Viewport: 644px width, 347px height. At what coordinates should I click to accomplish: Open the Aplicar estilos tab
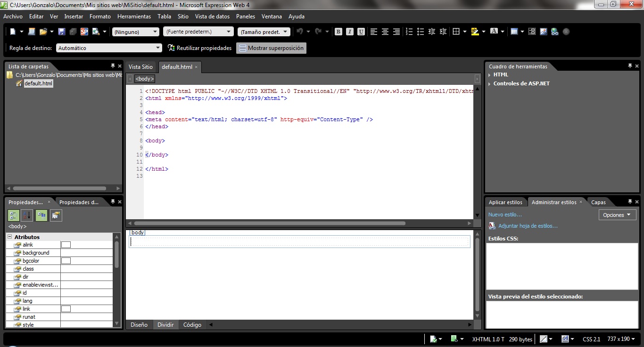click(x=505, y=202)
